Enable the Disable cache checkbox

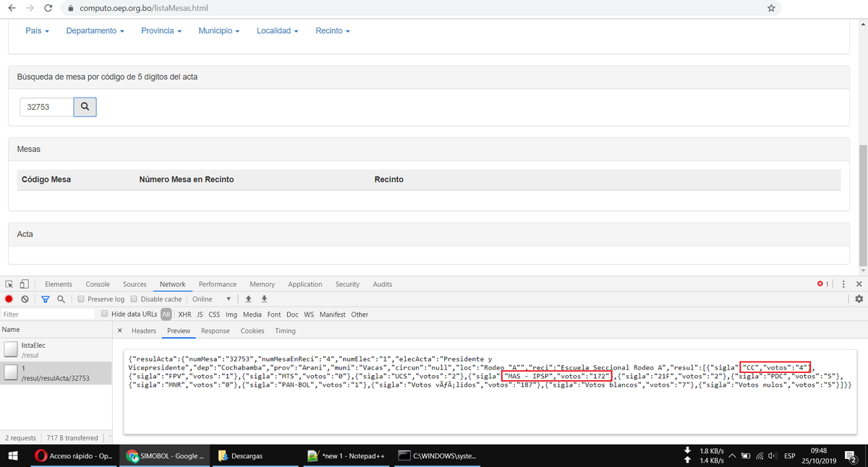(x=134, y=299)
